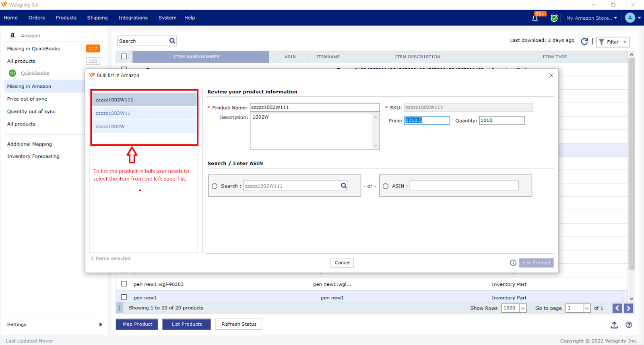Click the funnel Filter icon
Screen dimensions: 644x345
[601, 42]
